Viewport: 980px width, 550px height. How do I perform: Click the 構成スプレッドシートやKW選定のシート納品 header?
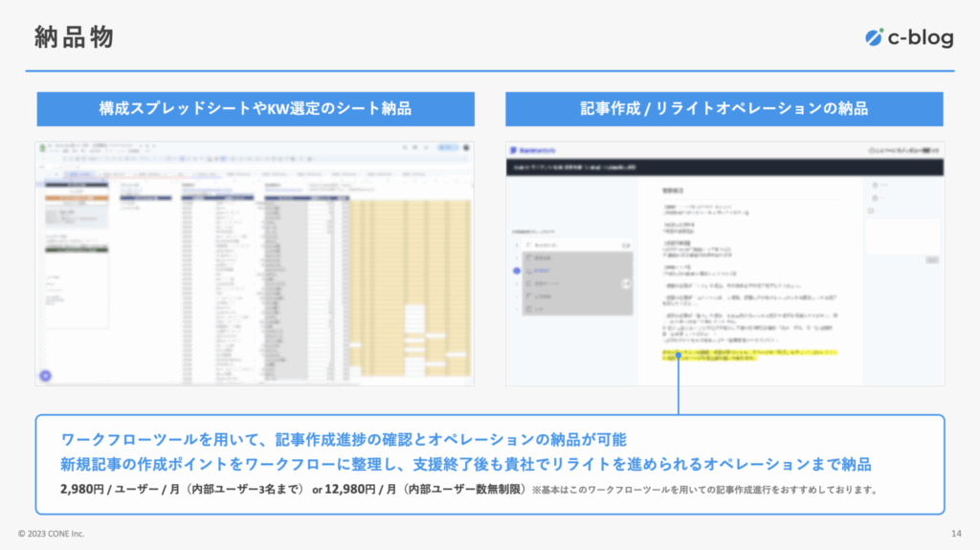[256, 109]
